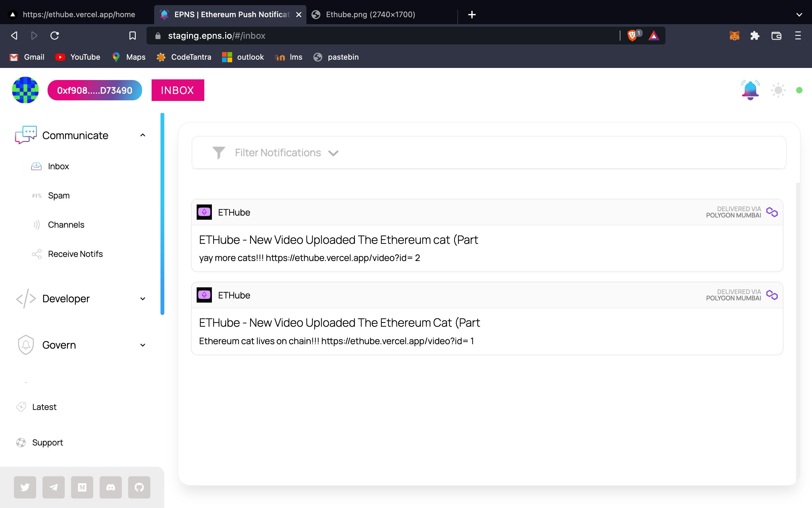Expand the Govern section chevron
Image resolution: width=812 pixels, height=508 pixels.
pos(143,345)
